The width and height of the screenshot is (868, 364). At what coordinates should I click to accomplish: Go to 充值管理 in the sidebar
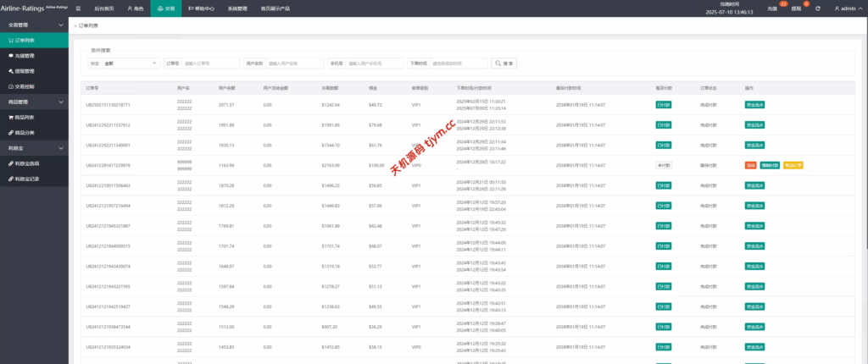pyautogui.click(x=25, y=55)
